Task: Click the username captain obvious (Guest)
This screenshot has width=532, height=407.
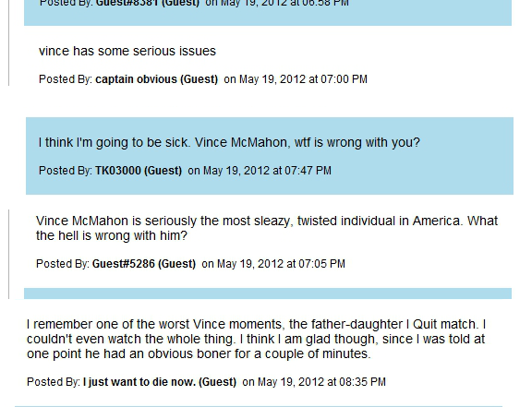Action: [x=156, y=79]
